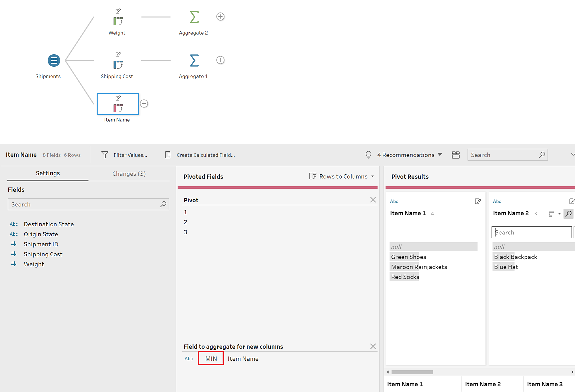Viewport: 575px width, 392px height.
Task: Click the Maroon Rainjackets value
Action: click(x=419, y=267)
